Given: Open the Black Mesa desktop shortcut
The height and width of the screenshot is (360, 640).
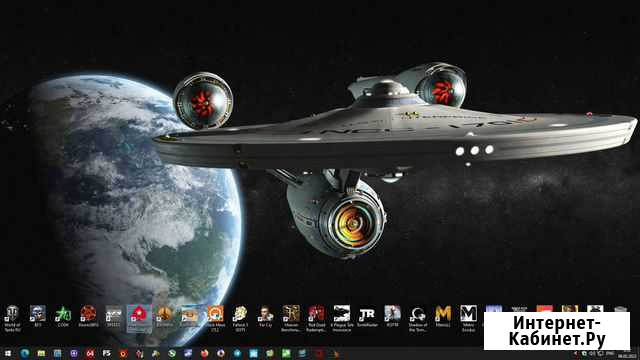Looking at the screenshot, I should (215, 318).
